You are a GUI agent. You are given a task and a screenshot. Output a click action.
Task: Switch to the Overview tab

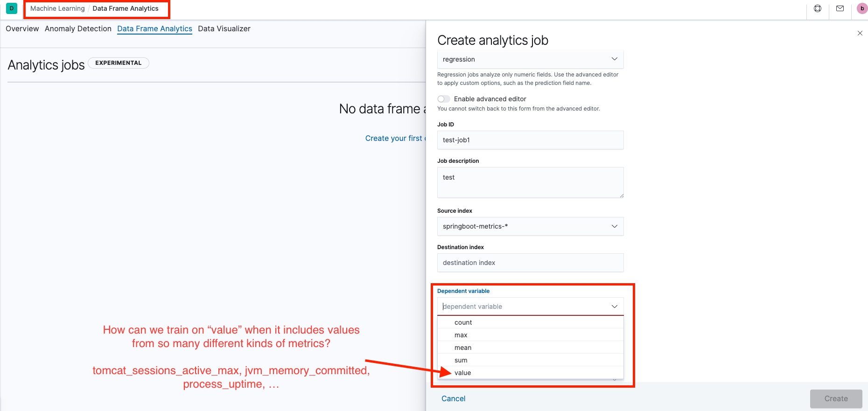pos(22,28)
